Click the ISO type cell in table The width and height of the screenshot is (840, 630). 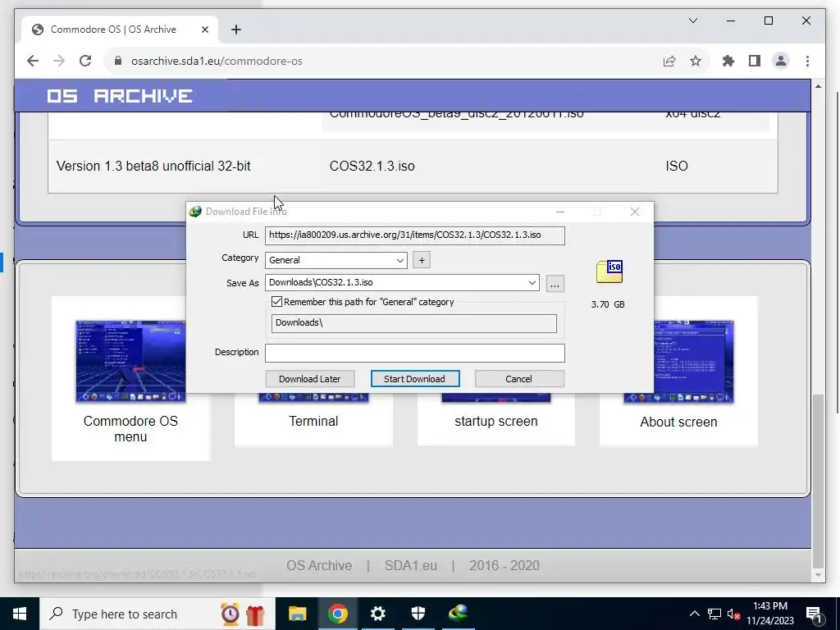(x=677, y=166)
